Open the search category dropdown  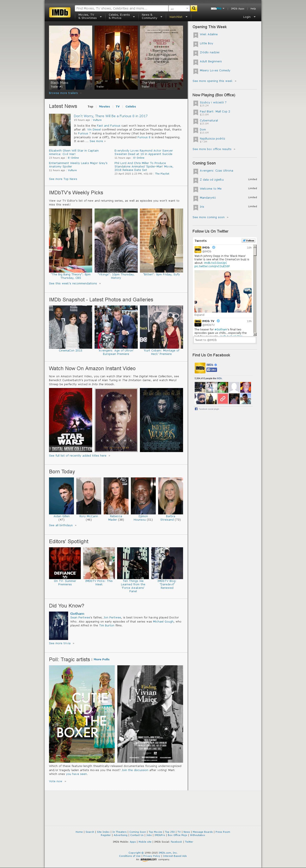[x=179, y=8]
